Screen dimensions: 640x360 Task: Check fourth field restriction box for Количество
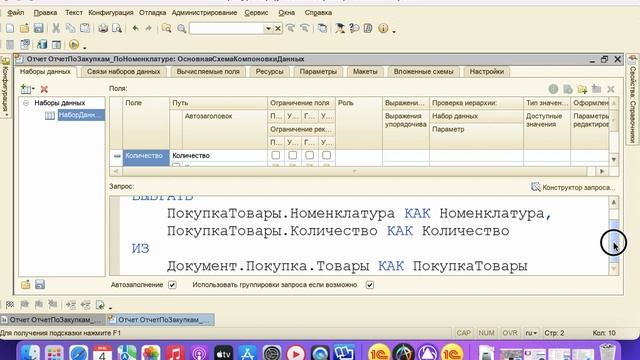tap(327, 155)
